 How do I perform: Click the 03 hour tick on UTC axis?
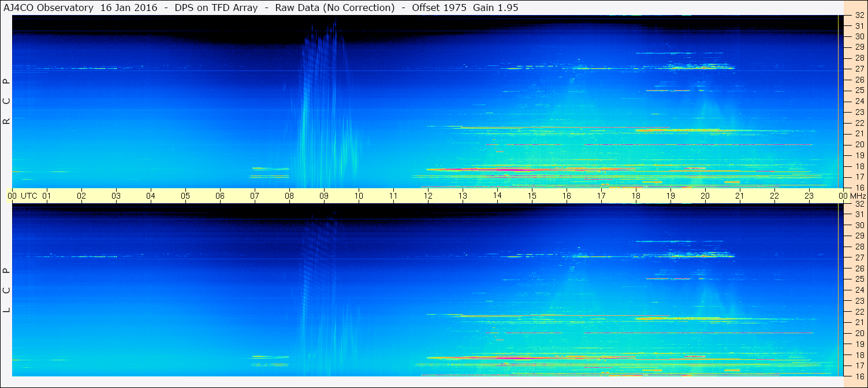tap(116, 196)
